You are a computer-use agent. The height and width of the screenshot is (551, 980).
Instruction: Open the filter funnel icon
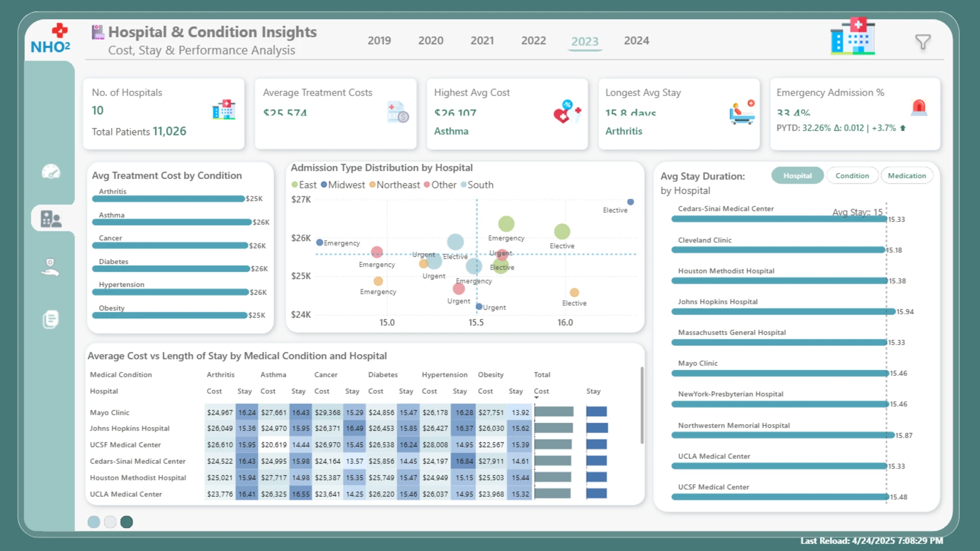tap(923, 42)
